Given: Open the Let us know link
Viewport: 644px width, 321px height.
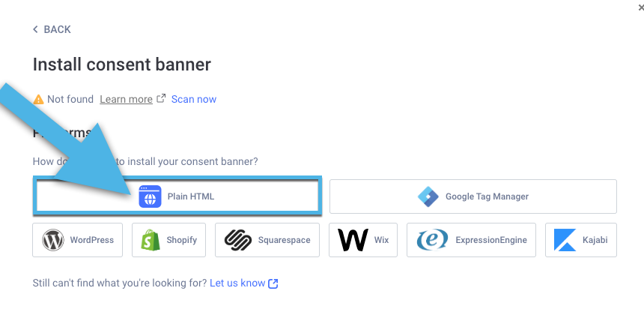Looking at the screenshot, I should 237,283.
